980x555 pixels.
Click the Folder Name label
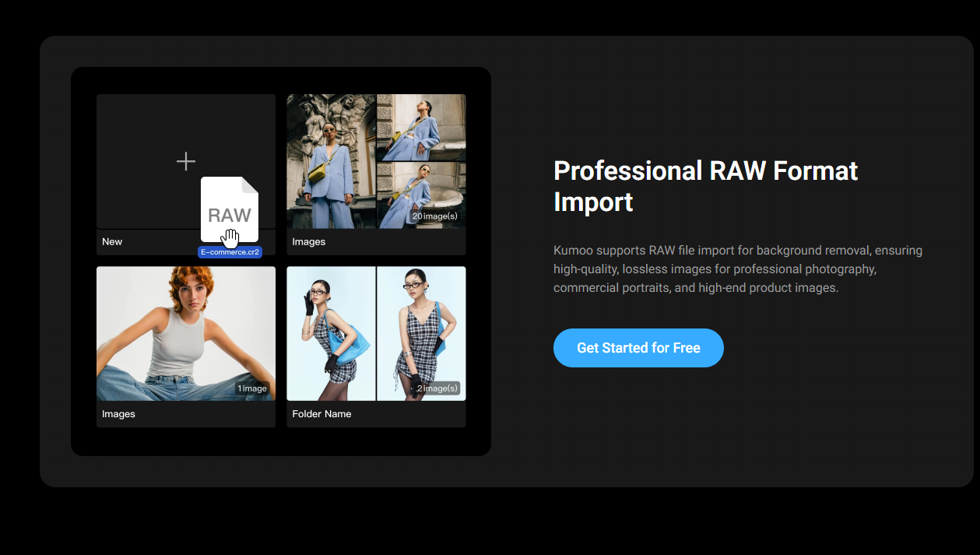tap(321, 414)
